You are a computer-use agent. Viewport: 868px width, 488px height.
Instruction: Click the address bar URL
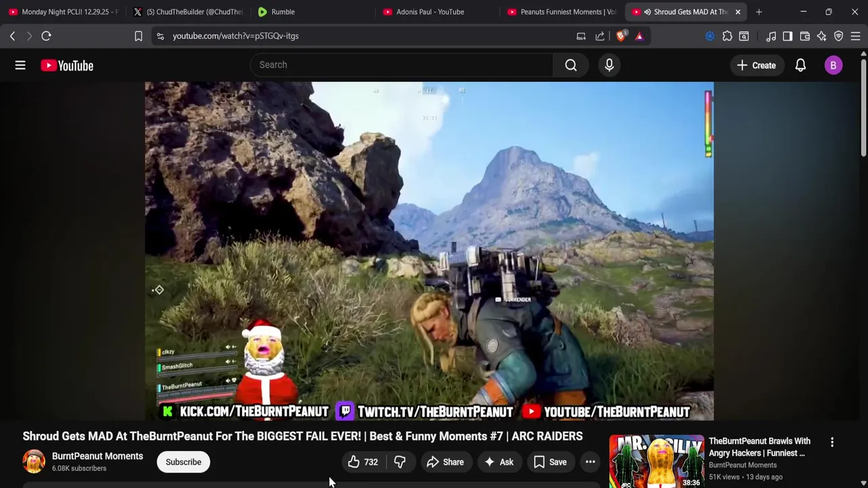(x=235, y=36)
